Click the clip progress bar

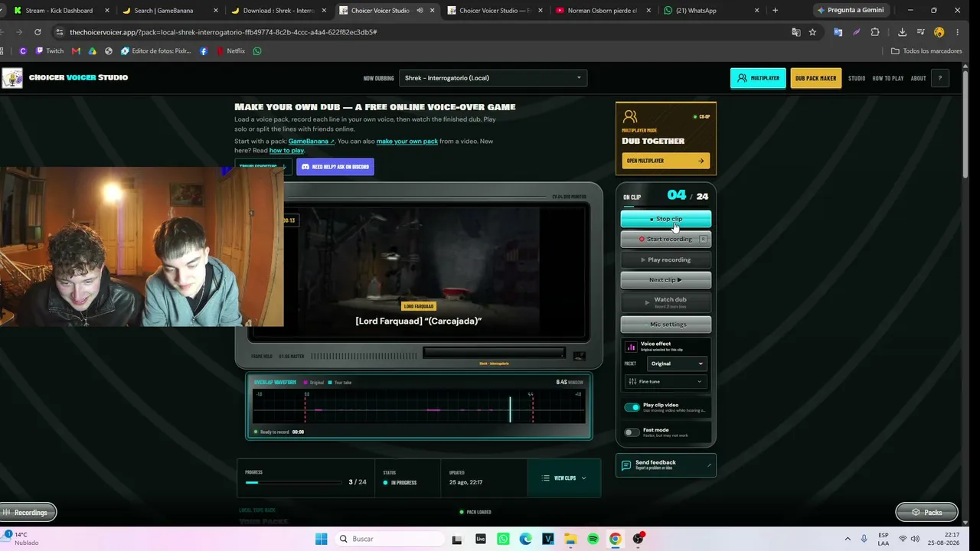pyautogui.click(x=293, y=483)
